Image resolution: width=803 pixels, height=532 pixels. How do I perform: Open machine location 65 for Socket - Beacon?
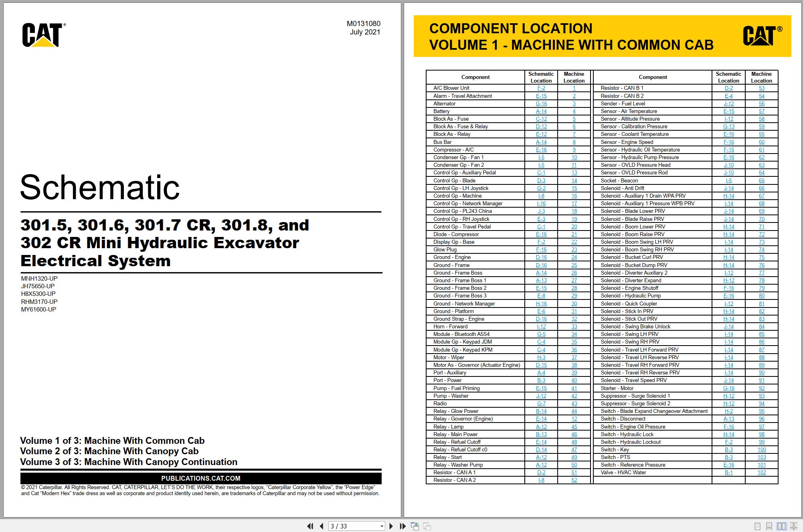[761, 180]
